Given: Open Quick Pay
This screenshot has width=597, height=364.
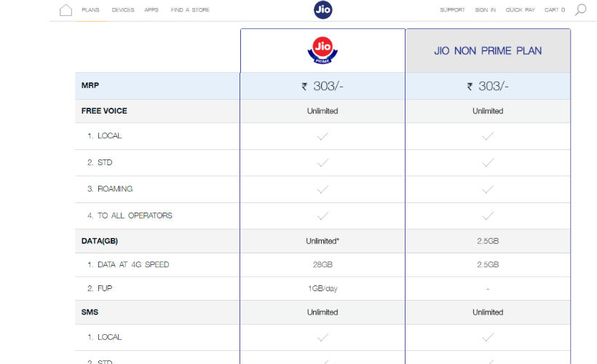Looking at the screenshot, I should coord(520,10).
